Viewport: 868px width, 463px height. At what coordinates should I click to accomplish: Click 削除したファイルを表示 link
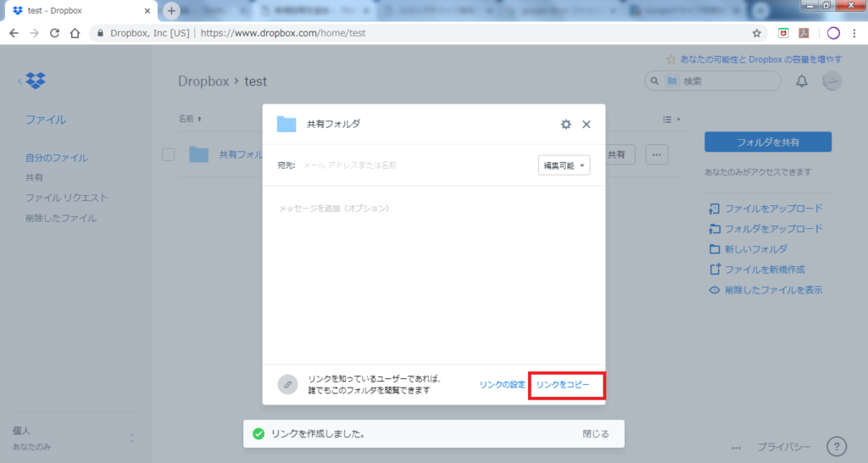point(773,290)
